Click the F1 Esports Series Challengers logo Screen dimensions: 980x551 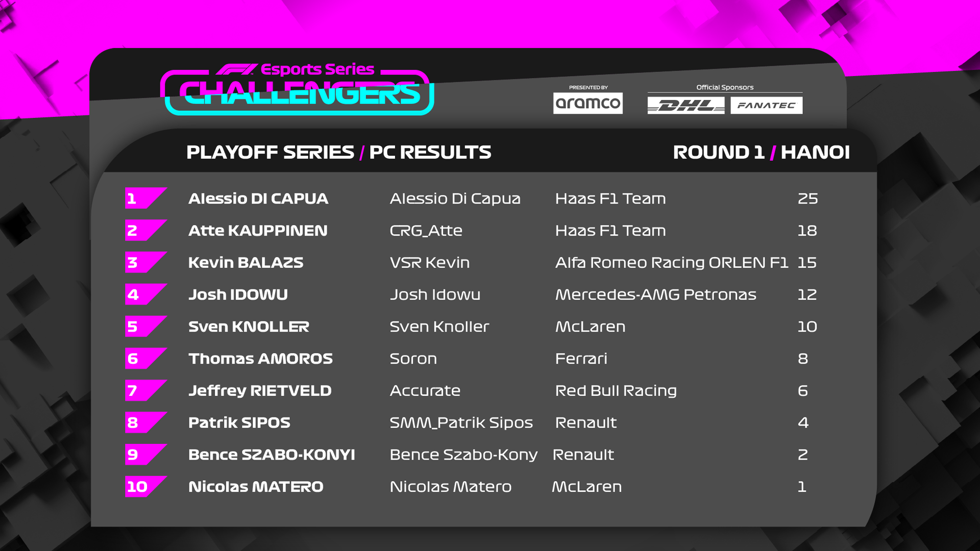[297, 89]
